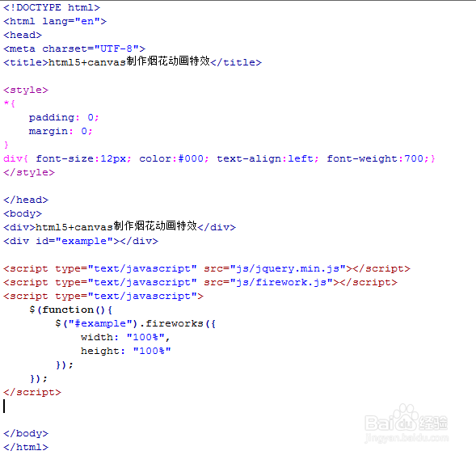Viewport: 476px width, 455px height.
Task: Click the inline script opening tag line
Action: tap(103, 296)
